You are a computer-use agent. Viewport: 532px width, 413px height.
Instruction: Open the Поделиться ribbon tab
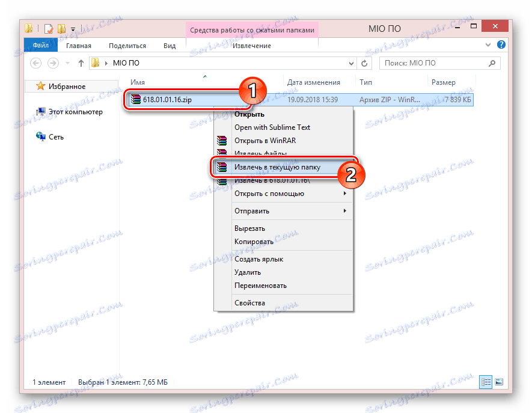tap(127, 46)
